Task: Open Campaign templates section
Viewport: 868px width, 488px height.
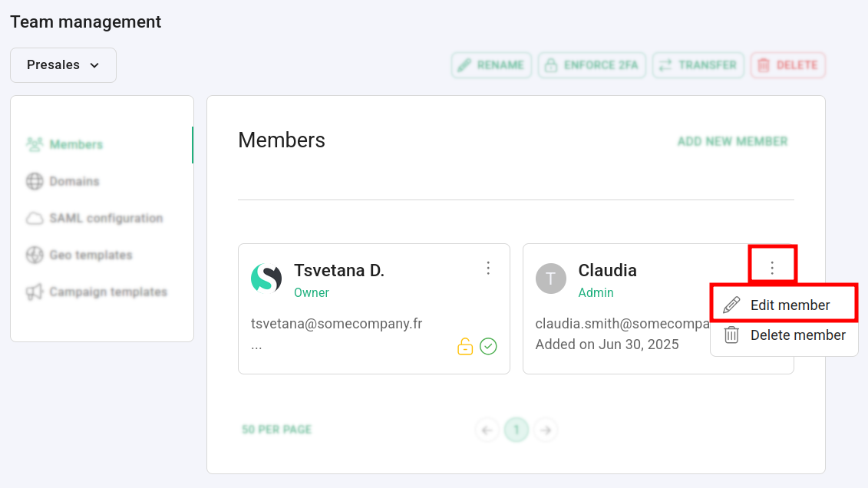Action: coord(107,292)
